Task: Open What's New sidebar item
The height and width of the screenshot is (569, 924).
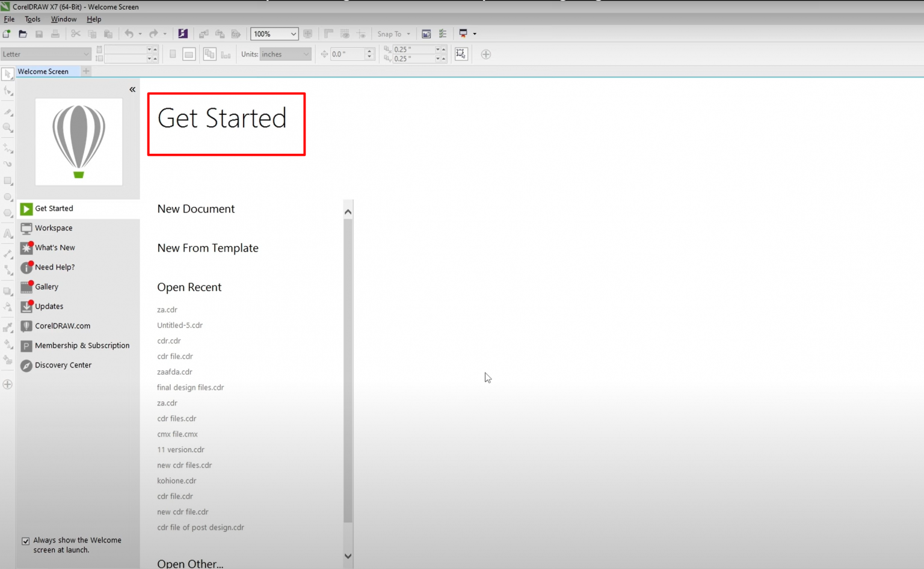Action: [78, 248]
